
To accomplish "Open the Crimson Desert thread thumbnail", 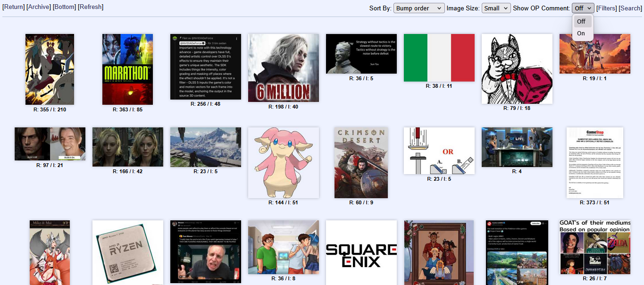I will [361, 163].
